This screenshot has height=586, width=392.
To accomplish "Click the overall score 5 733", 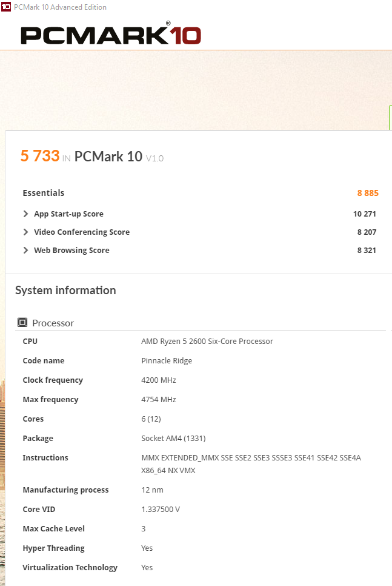I will (39, 156).
